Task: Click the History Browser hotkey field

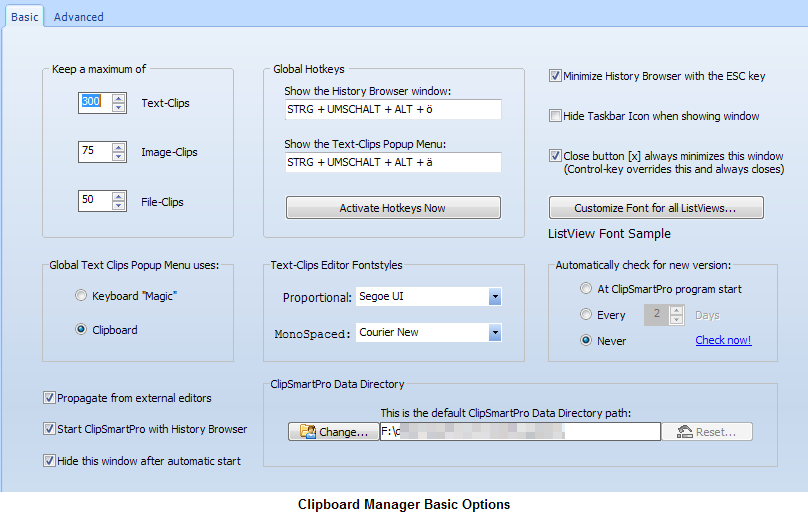Action: (392, 110)
